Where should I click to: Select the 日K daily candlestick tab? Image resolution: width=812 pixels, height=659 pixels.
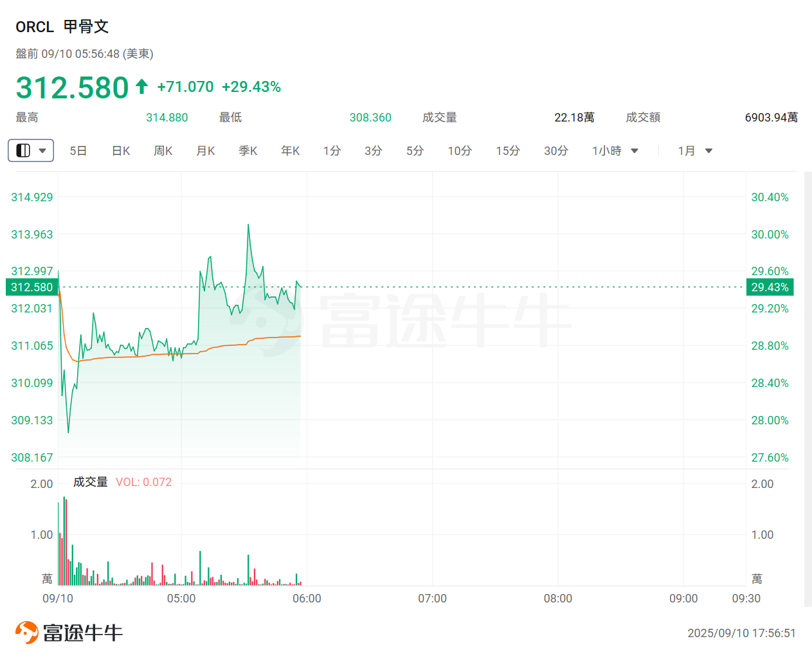click(x=120, y=150)
